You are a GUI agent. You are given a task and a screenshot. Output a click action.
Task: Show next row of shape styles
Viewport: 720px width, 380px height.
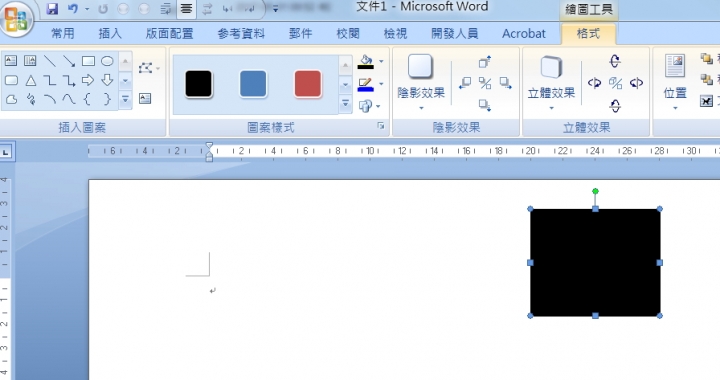tap(345, 84)
